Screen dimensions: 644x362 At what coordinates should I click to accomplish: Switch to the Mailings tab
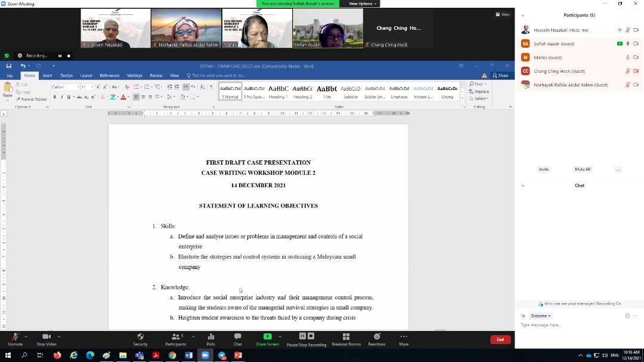click(134, 76)
